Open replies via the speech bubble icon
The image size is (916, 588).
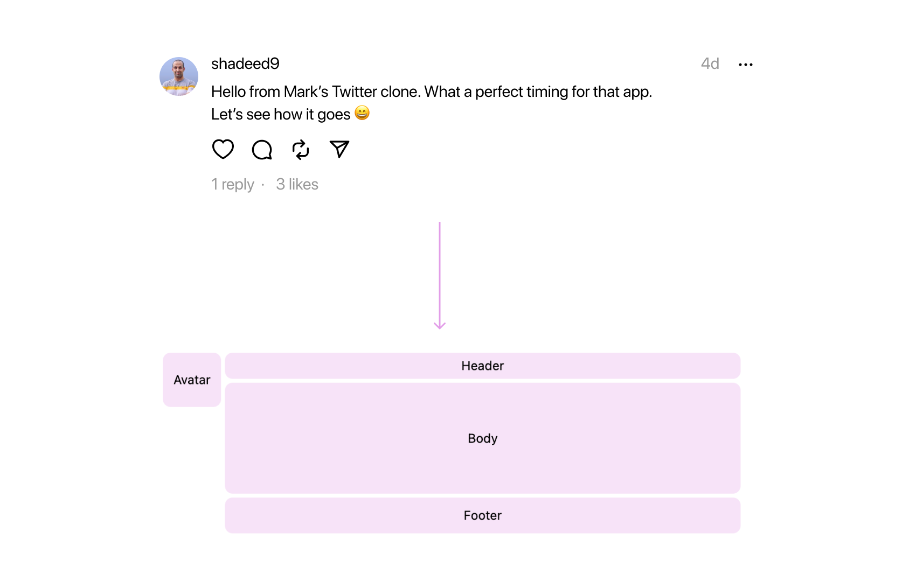click(x=262, y=150)
